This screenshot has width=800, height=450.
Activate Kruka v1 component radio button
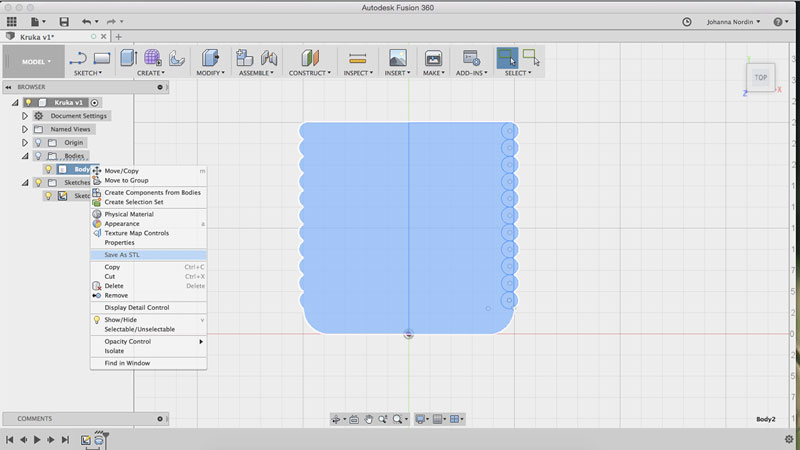click(94, 103)
